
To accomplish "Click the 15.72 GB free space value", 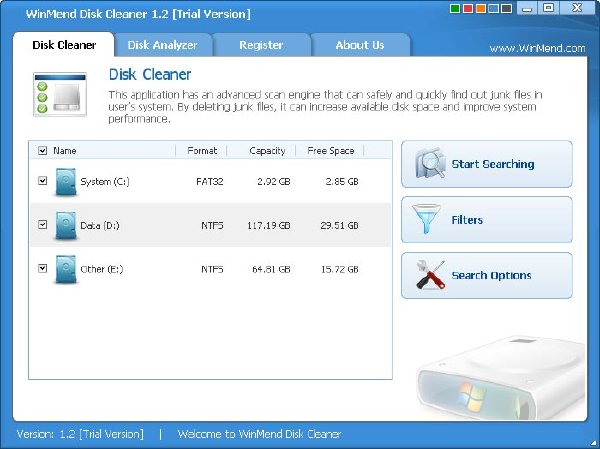I will pyautogui.click(x=340, y=269).
